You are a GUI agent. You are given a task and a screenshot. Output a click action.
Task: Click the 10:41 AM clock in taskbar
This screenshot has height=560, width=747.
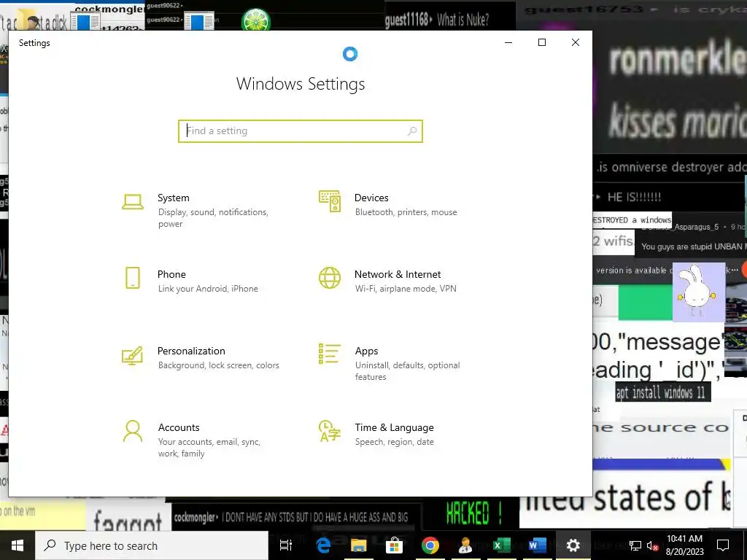684,539
